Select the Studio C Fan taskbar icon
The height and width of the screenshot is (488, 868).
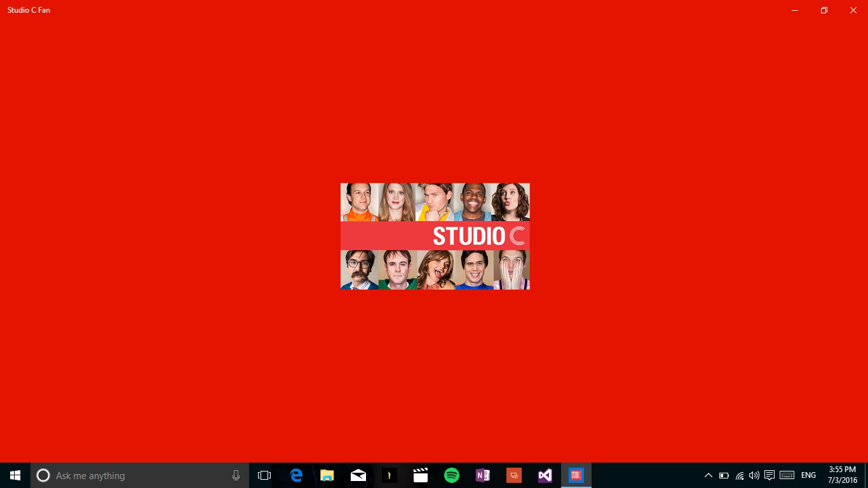click(x=576, y=475)
